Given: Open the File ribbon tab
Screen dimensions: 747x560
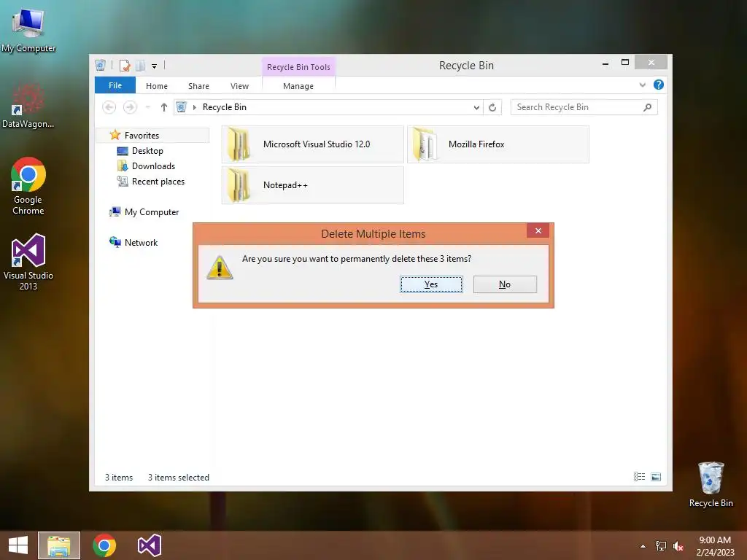Looking at the screenshot, I should tap(115, 85).
